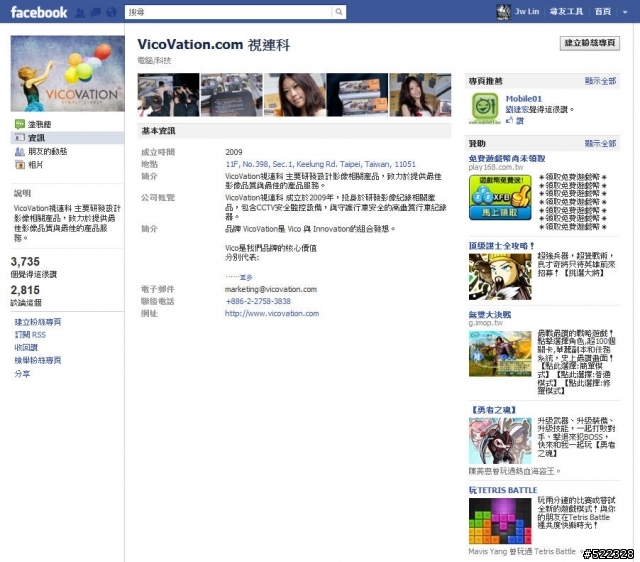The height and width of the screenshot is (562, 640).
Task: Click 訂閱 RSS link
Action: 30,335
